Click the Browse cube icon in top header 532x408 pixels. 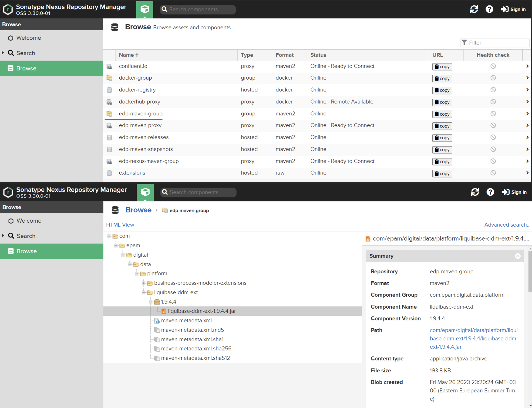145,9
